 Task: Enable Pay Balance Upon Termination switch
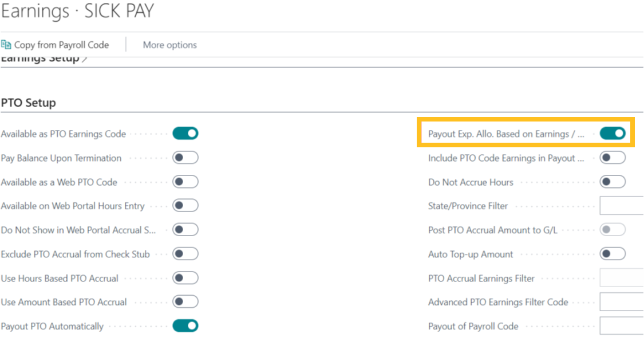tap(185, 158)
